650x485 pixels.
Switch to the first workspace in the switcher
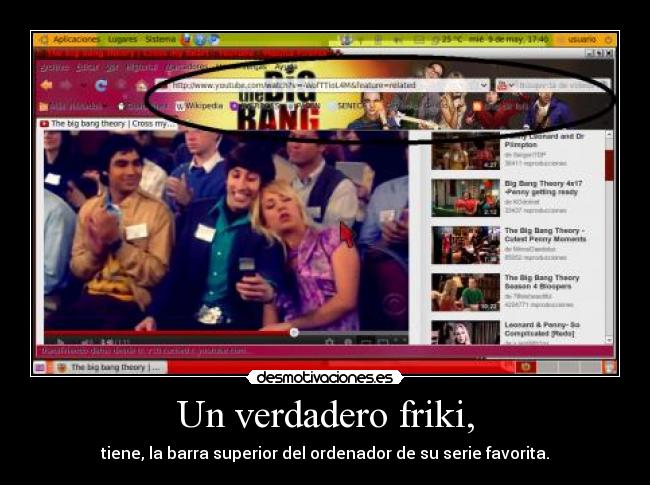[526, 367]
